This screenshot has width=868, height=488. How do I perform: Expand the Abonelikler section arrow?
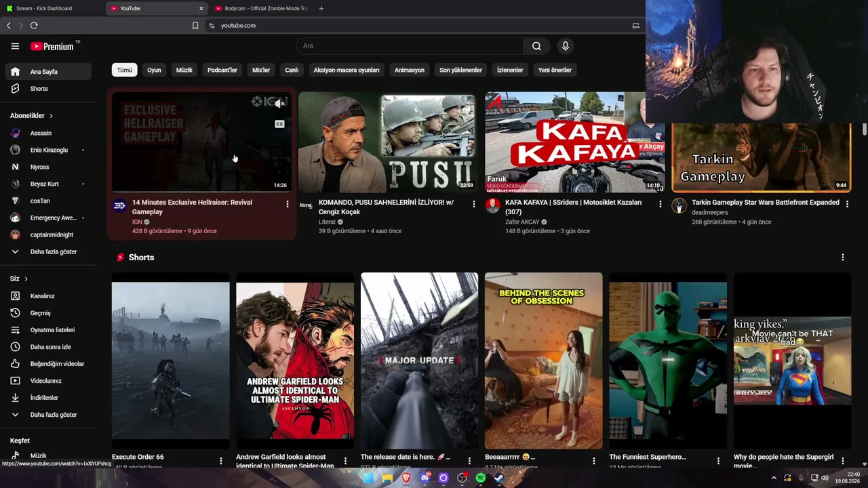click(x=51, y=116)
